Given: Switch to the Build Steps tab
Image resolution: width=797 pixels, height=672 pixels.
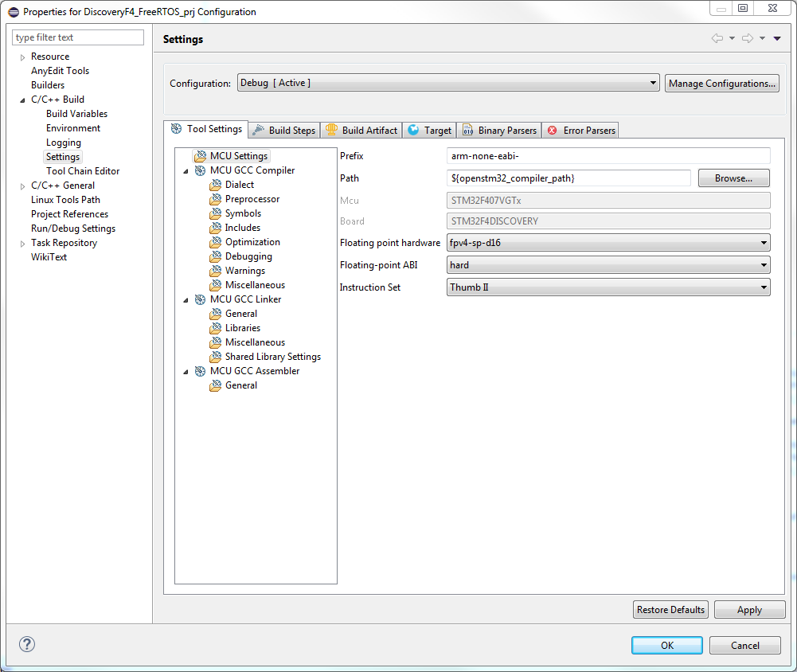Looking at the screenshot, I should coord(284,130).
